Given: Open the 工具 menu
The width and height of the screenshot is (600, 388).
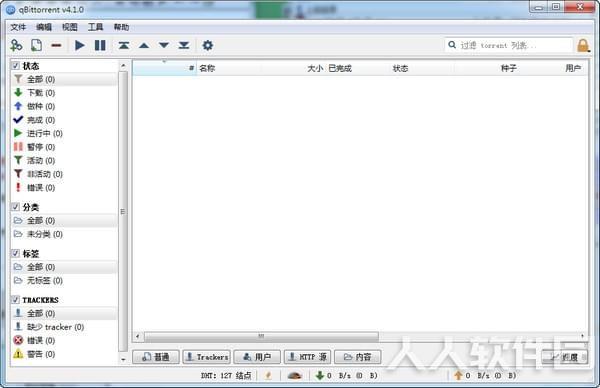Looking at the screenshot, I should (x=95, y=27).
